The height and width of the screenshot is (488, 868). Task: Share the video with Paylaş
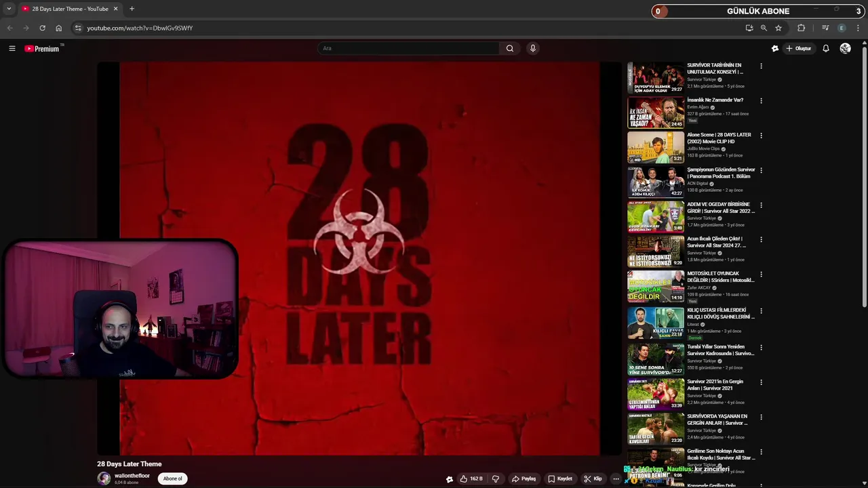click(524, 479)
